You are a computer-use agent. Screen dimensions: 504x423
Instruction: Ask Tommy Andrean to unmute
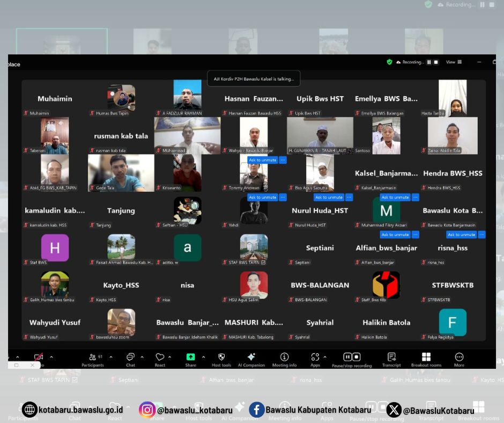pyautogui.click(x=262, y=160)
